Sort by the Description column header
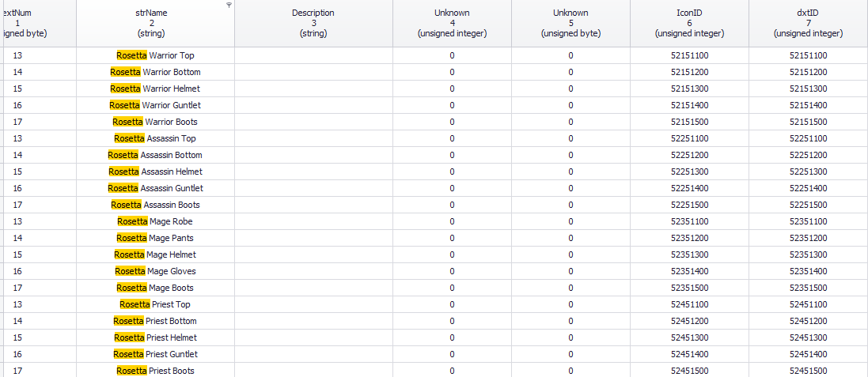868x377 pixels. coord(313,23)
